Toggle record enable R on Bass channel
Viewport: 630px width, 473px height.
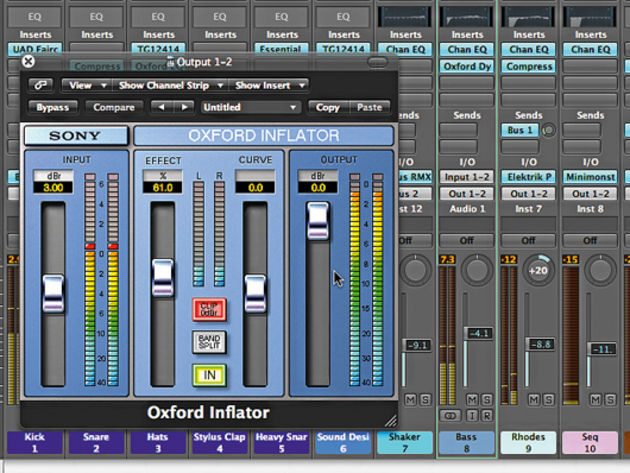(x=487, y=416)
